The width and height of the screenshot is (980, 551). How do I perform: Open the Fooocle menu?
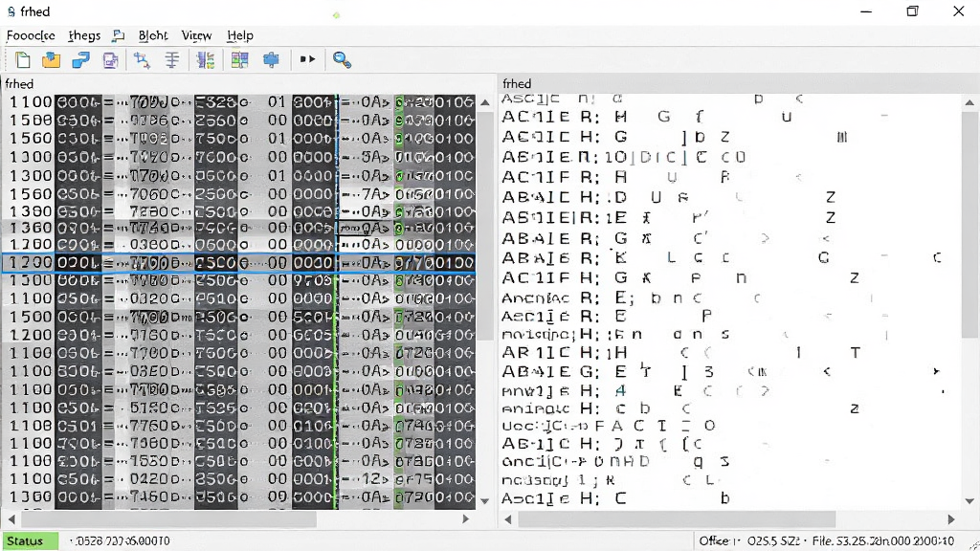(x=31, y=35)
